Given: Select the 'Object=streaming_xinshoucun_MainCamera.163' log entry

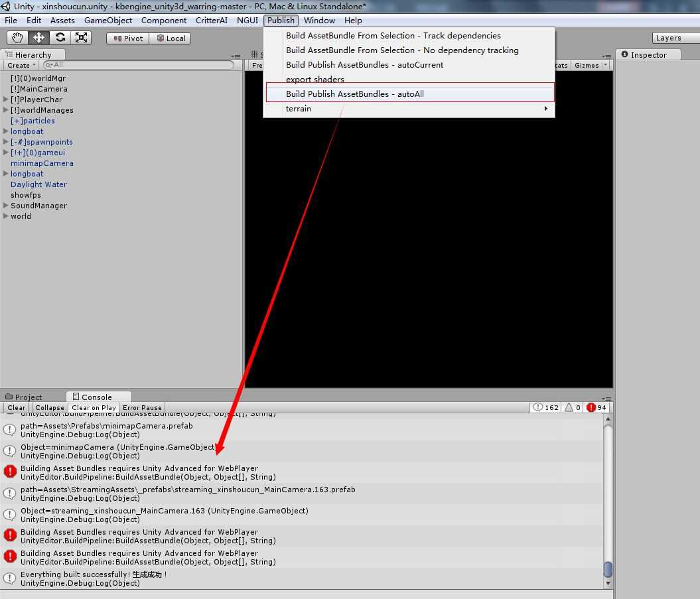Looking at the screenshot, I should (x=302, y=515).
